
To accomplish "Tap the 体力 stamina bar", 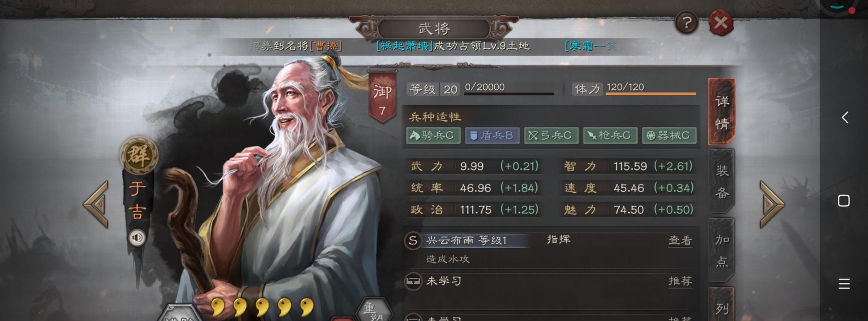I will coord(651,93).
